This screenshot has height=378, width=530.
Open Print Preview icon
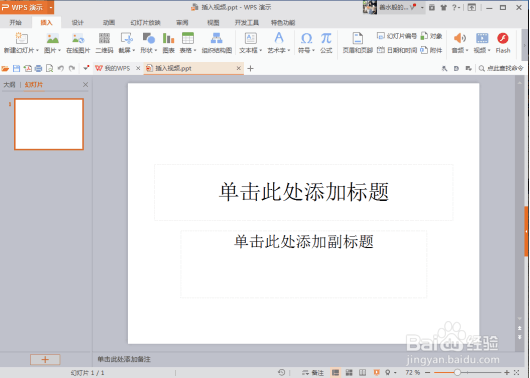click(49, 69)
